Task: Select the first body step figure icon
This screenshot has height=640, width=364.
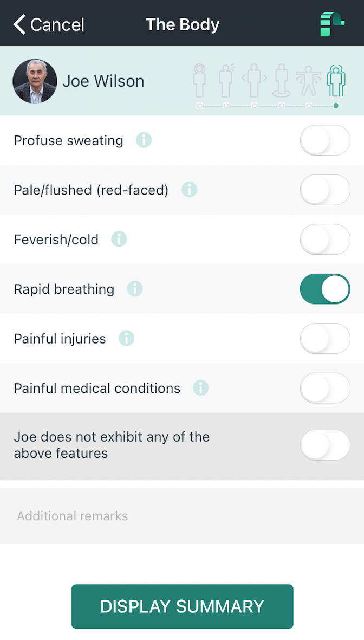Action: [199, 80]
